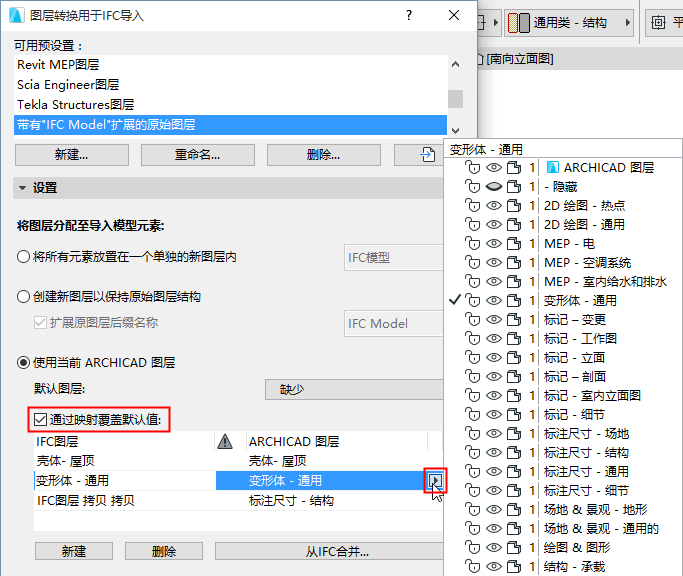Toggle the eye icon for the 标记 - 剖面 layer

point(494,376)
